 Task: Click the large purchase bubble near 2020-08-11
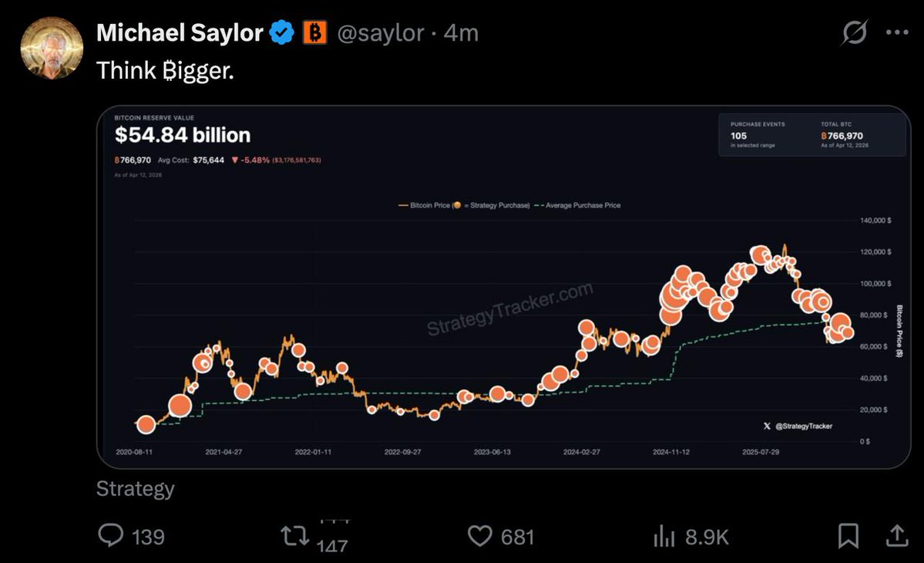click(146, 424)
